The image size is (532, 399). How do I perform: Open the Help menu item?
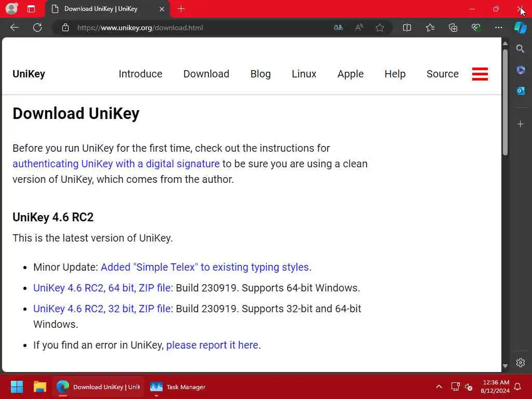click(x=395, y=74)
